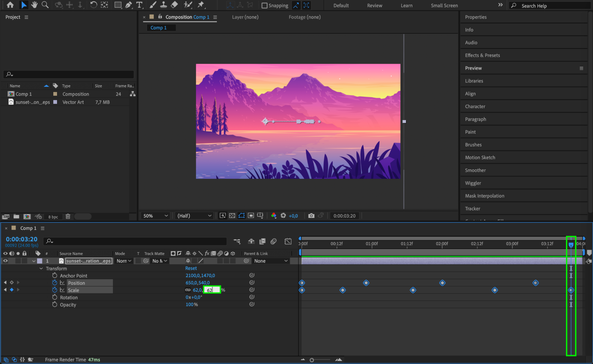Select the Zoom tool in toolbar
Viewport: 593px width, 364px height.
[x=45, y=5]
